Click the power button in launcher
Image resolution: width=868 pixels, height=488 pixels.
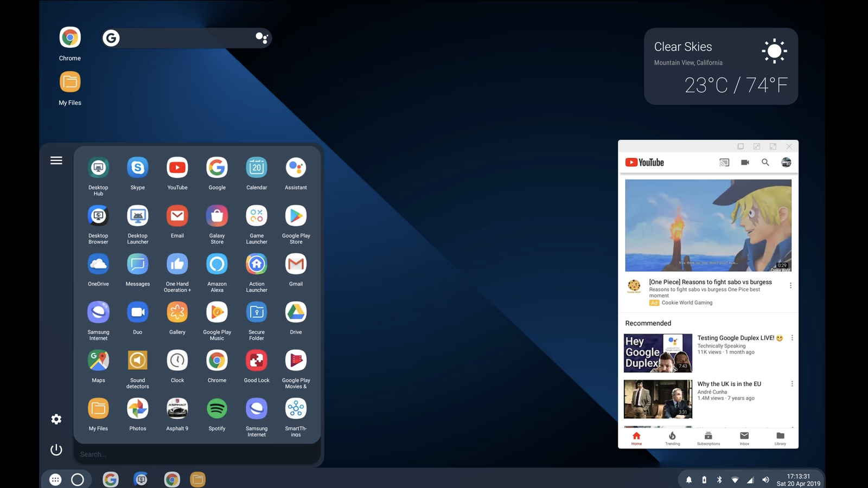[x=56, y=450]
